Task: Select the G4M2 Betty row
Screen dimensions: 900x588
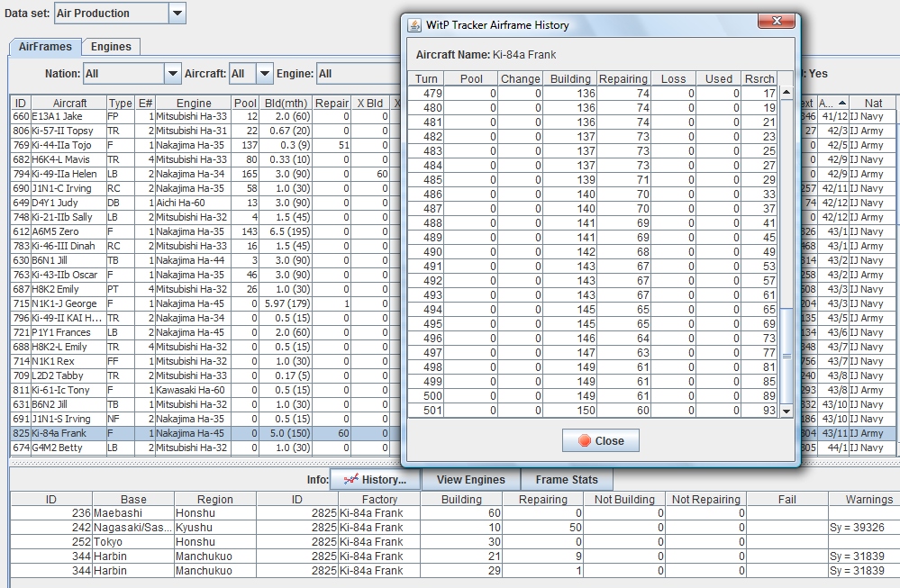Action: point(205,448)
